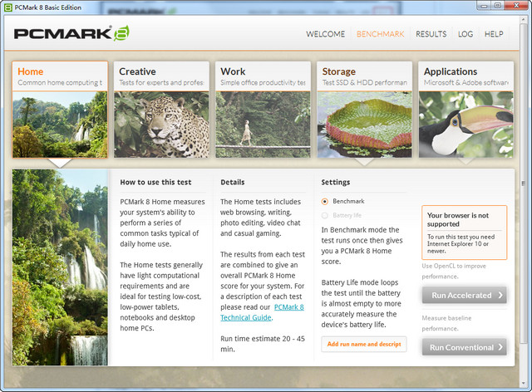Click the 'Details' heading
The image size is (532, 392).
coord(233,182)
